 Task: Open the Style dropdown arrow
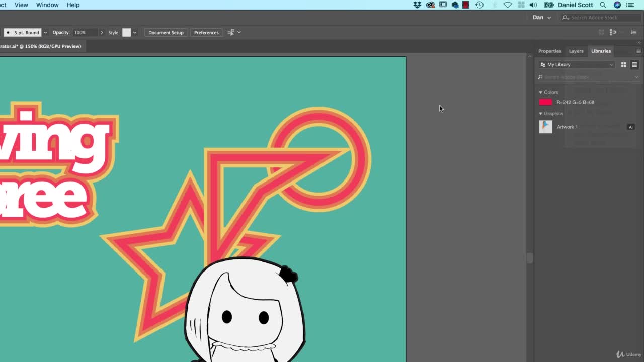click(135, 33)
